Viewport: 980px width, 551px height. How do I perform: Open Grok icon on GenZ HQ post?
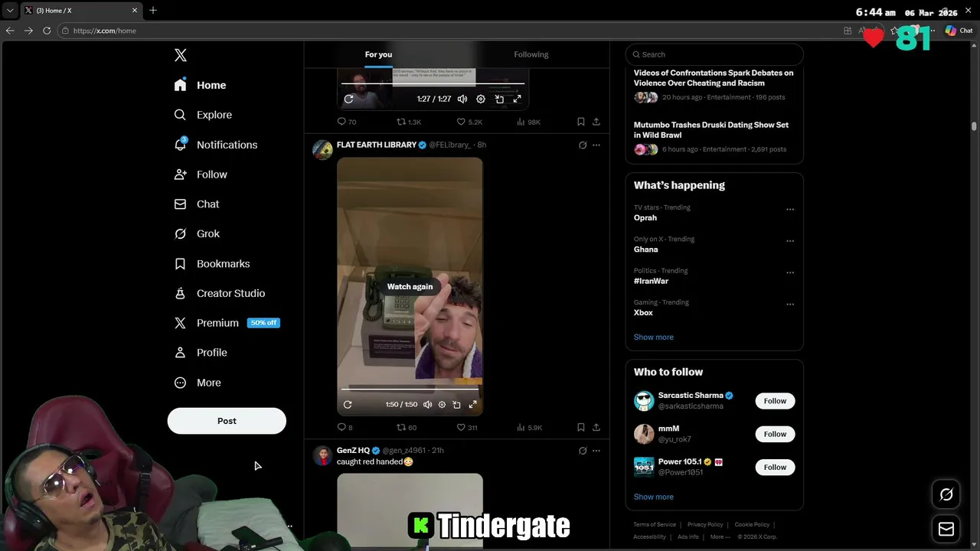click(x=583, y=451)
